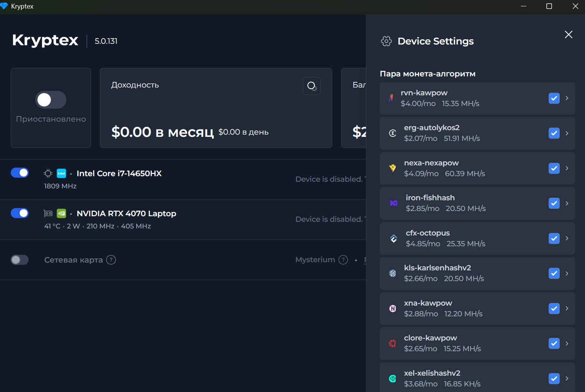
Task: Click the version number 5.0.131
Action: [106, 41]
